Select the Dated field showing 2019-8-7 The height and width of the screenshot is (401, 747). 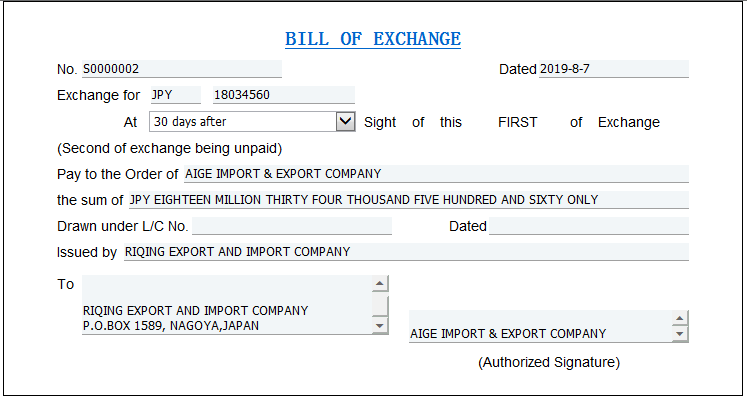click(613, 69)
